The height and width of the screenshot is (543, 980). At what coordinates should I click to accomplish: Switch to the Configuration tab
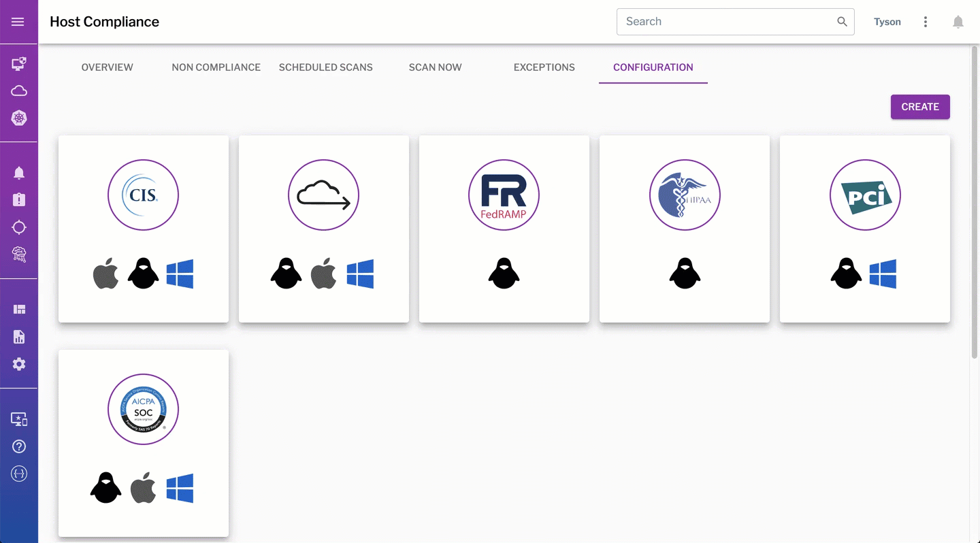[x=653, y=67]
